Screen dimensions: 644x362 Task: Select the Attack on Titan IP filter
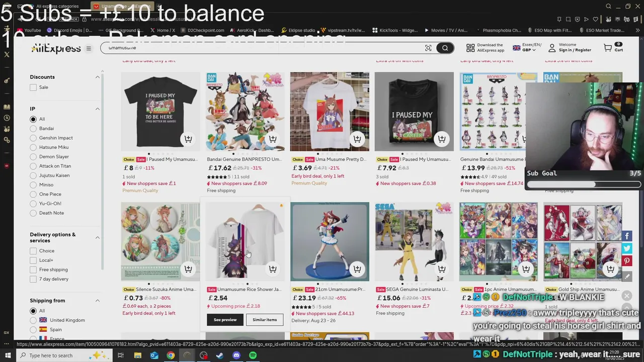33,166
